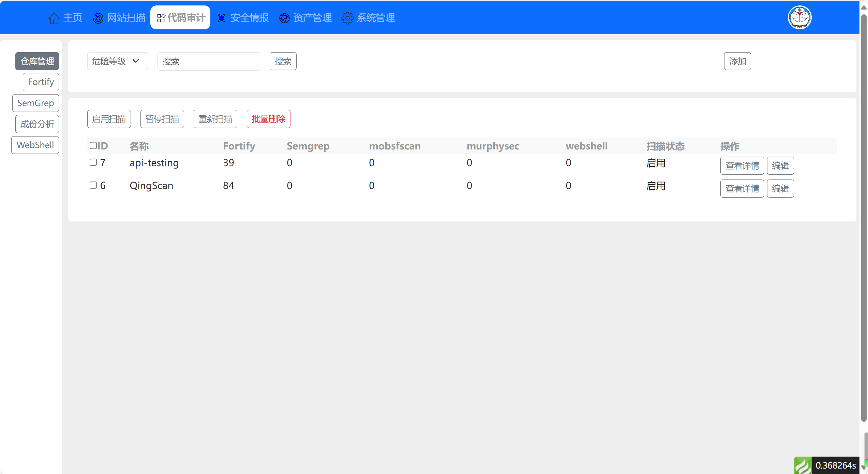Open the Doraemon user avatar
The image size is (868, 474).
(799, 18)
